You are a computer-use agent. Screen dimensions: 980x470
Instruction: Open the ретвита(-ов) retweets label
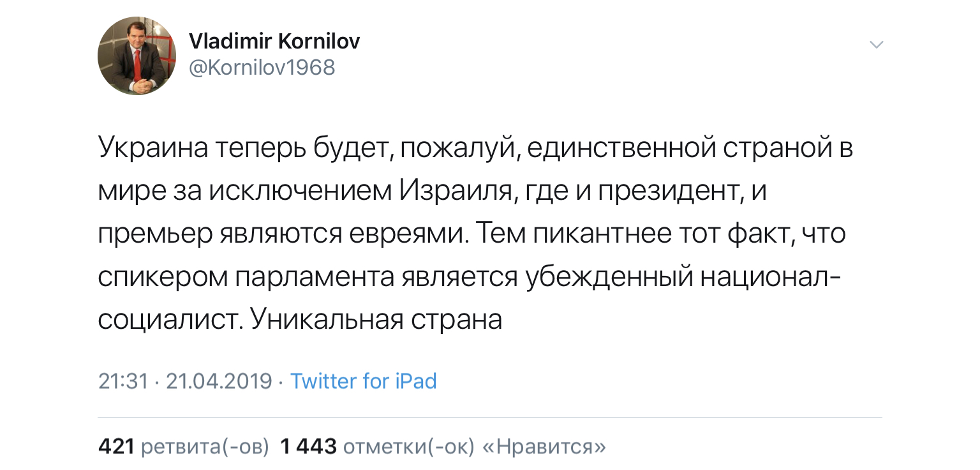point(205,447)
